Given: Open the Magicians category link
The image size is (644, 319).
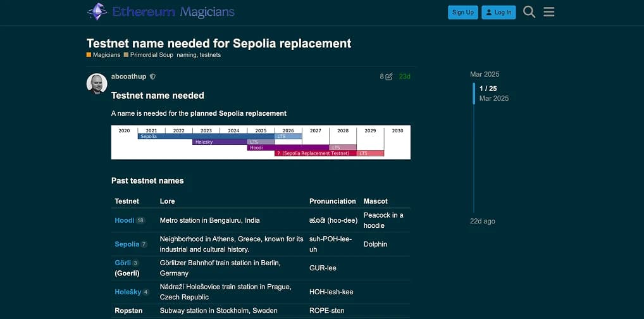Looking at the screenshot, I should click(x=104, y=54).
